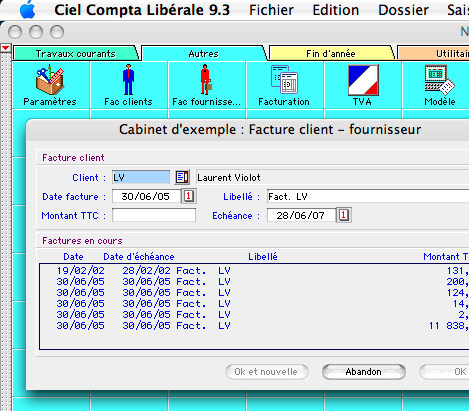Open Ciel Compta Libérale 9.3 application menu
469x411 pixels.
(142, 10)
